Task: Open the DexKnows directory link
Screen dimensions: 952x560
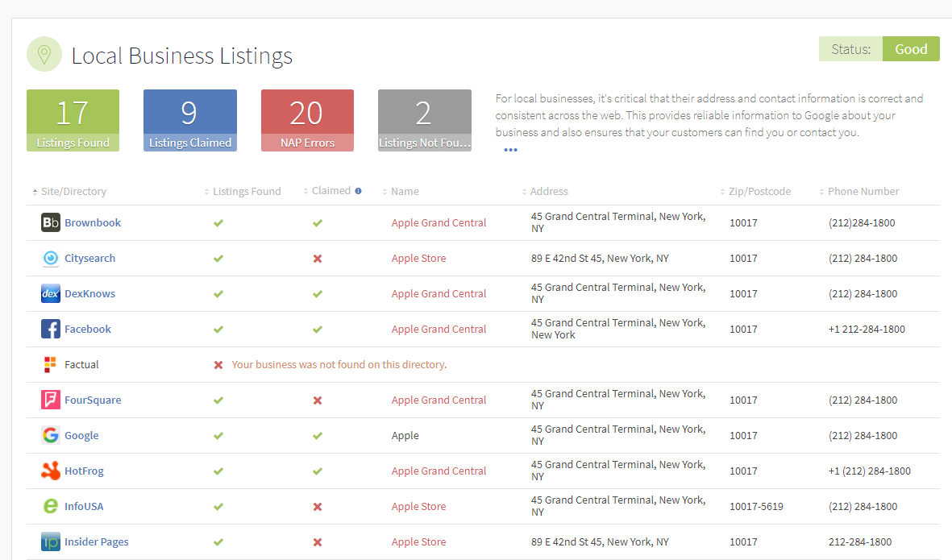Action: (89, 293)
